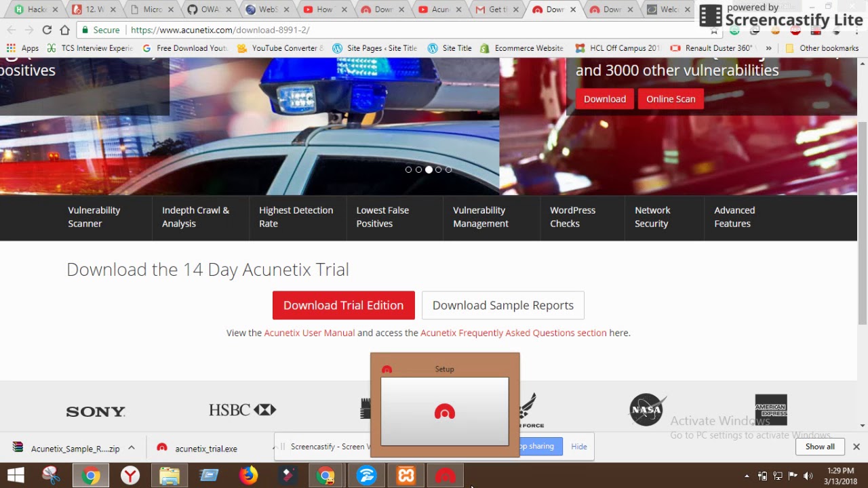Image resolution: width=868 pixels, height=488 pixels.
Task: Expand options for the zip download
Action: click(132, 448)
